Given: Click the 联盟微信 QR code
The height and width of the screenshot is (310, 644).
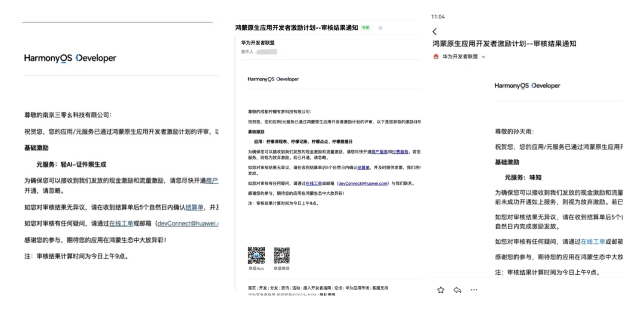Looking at the screenshot, I should tap(281, 255).
